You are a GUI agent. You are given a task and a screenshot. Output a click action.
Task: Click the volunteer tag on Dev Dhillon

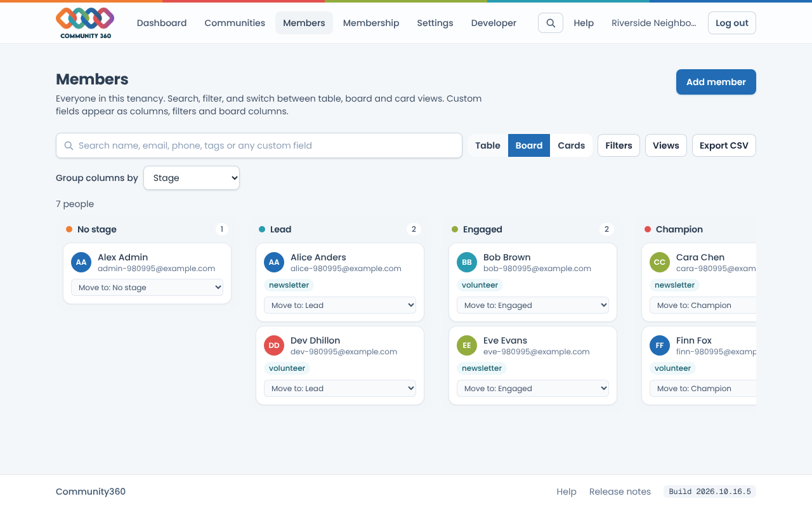pos(287,368)
